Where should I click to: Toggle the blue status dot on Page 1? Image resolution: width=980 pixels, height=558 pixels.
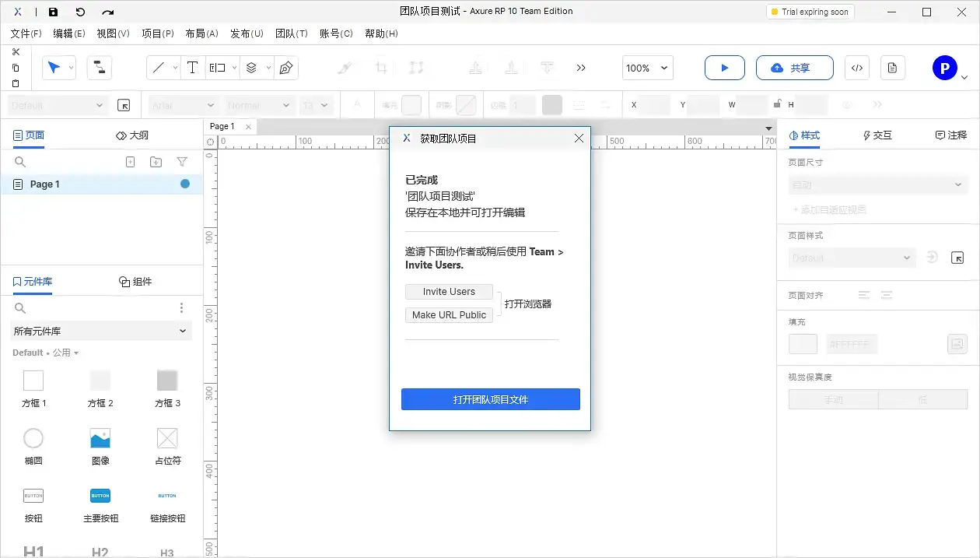pos(184,184)
